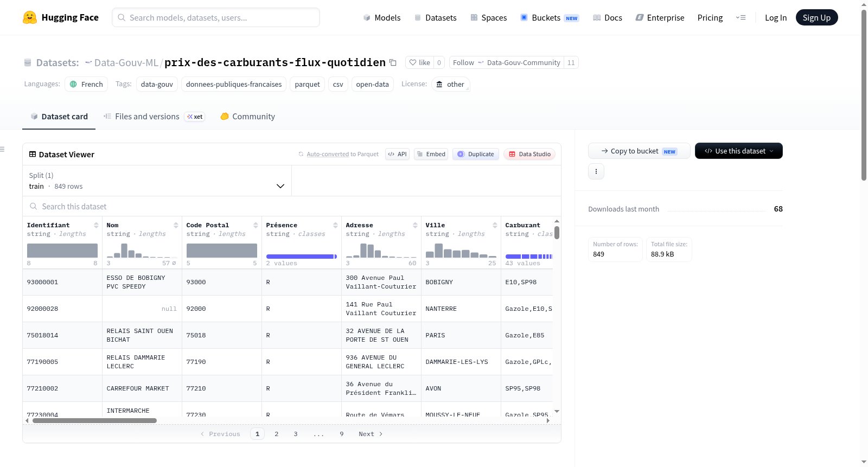Copy dataset name with the copy icon
Viewport: 868px width, 467px height.
coord(393,63)
